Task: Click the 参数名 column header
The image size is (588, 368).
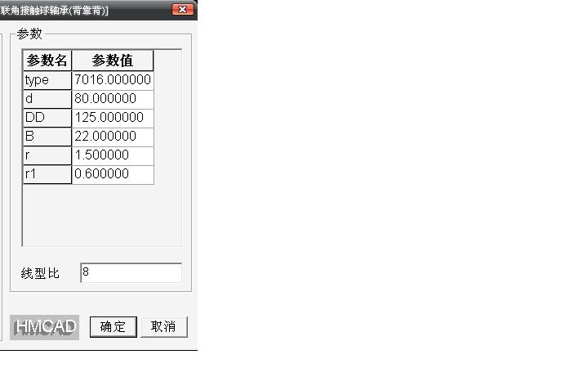Action: click(47, 61)
